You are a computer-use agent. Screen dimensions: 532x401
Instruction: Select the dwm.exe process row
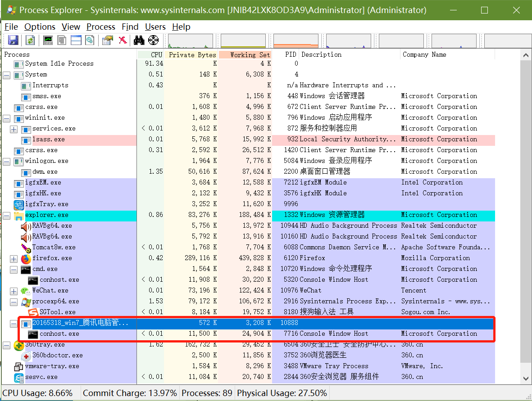(x=248, y=172)
